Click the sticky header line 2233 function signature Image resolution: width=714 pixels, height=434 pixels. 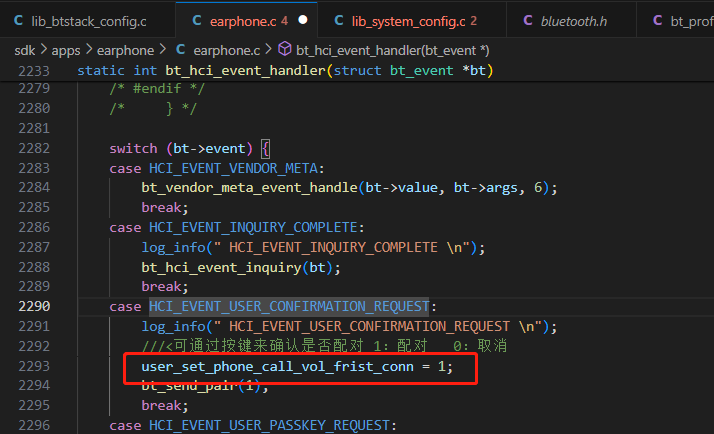click(285, 71)
